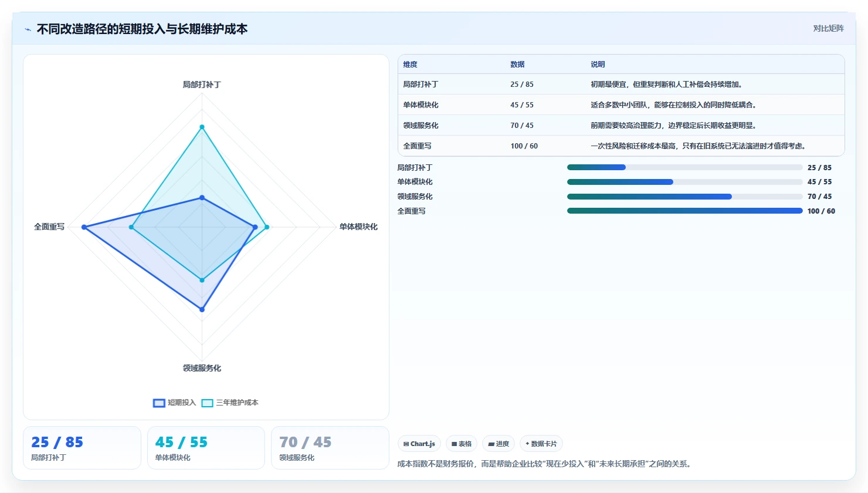Click the header icon beside the title
Viewport: 868px width, 493px height.
[28, 29]
